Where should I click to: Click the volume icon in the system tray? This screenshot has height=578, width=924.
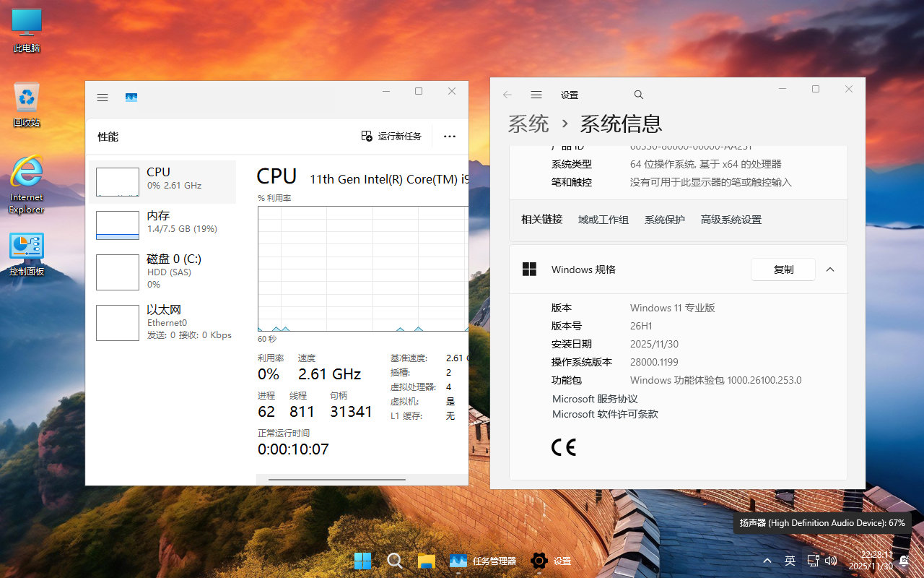click(831, 560)
